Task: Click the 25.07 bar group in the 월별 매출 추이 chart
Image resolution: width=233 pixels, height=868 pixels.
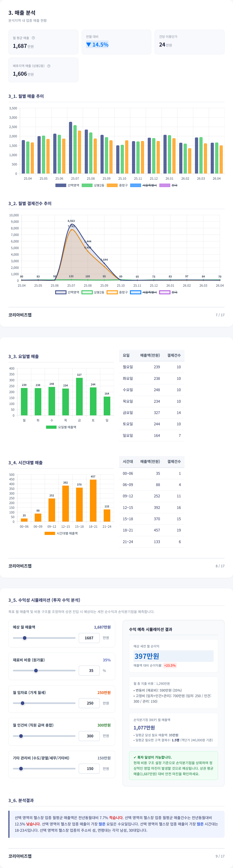Action: [75, 148]
